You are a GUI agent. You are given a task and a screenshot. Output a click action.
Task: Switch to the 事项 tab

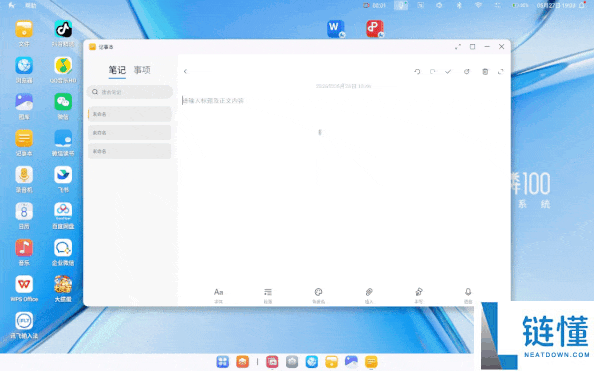click(142, 70)
